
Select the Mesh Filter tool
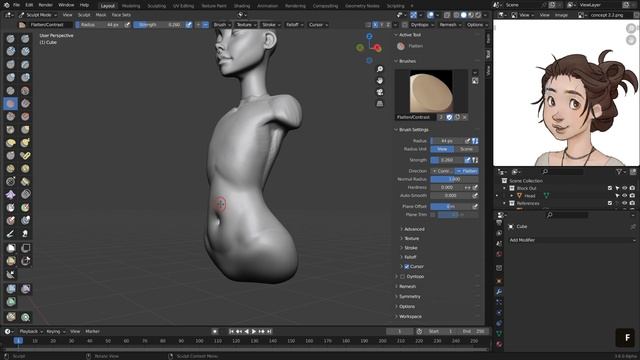(x=11, y=289)
